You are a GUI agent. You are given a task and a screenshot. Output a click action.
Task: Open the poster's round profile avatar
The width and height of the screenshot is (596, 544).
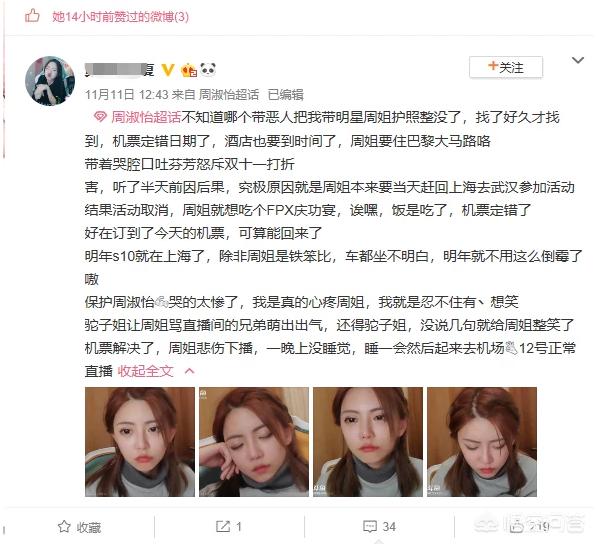[50, 81]
